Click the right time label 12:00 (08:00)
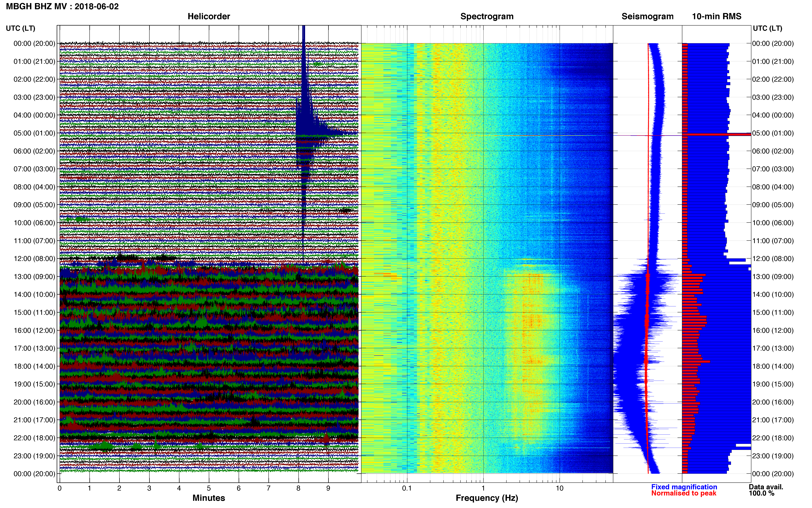Viewport: 812px width, 508px height. tap(773, 259)
